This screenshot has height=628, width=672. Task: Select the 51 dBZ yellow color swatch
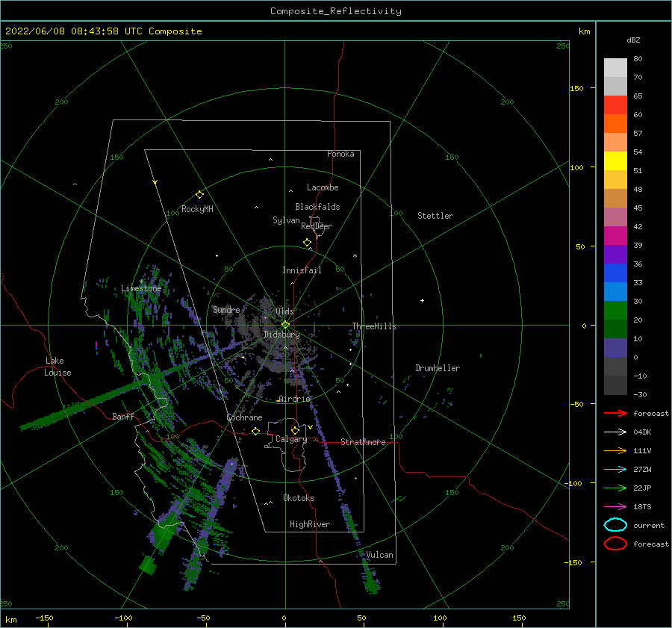tap(615, 161)
